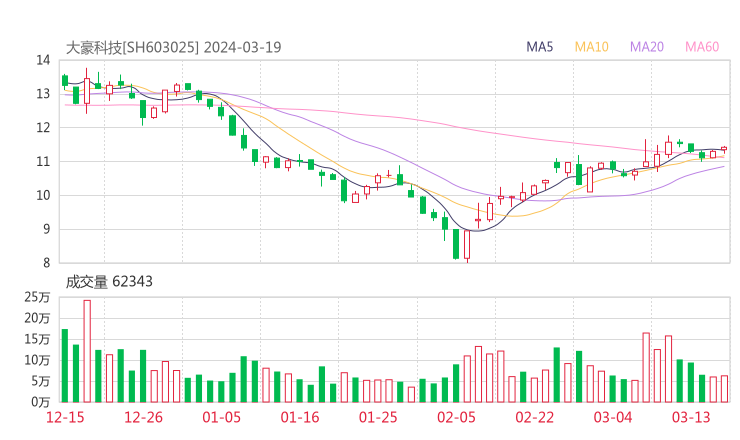
Task: Click the 12-15 date axis label
Action: [x=65, y=417]
